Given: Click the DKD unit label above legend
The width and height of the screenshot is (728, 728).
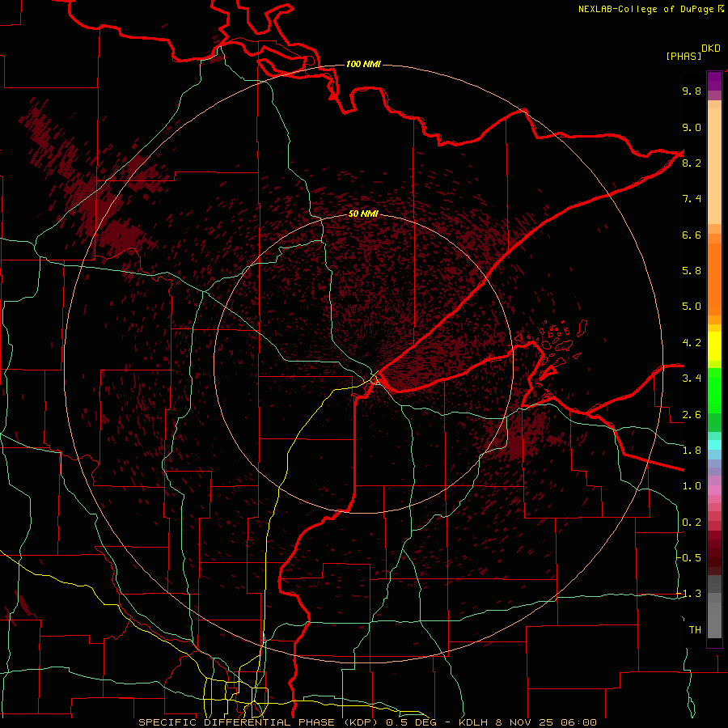Looking at the screenshot, I should coord(710,49).
